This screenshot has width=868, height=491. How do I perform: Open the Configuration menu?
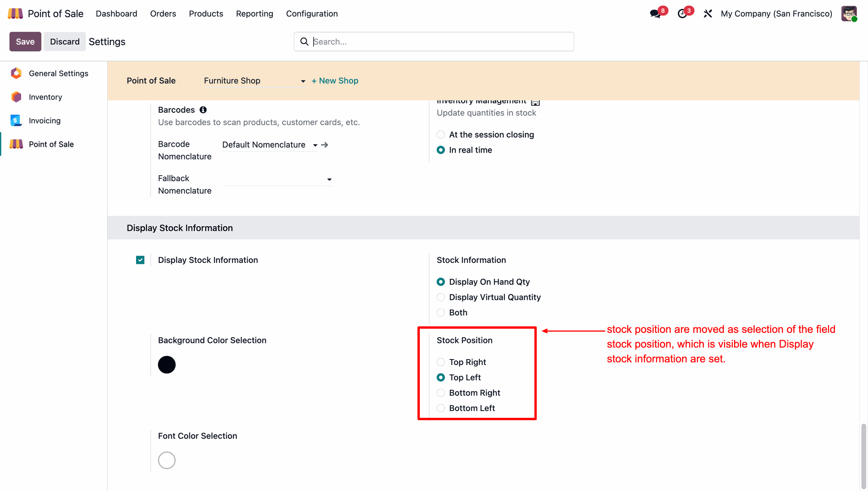tap(311, 14)
